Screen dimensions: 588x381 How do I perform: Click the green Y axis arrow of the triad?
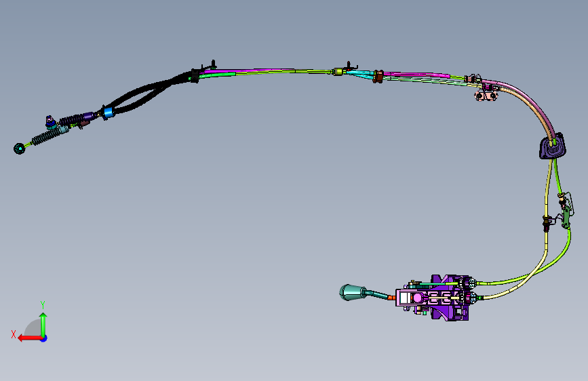pyautogui.click(x=43, y=325)
